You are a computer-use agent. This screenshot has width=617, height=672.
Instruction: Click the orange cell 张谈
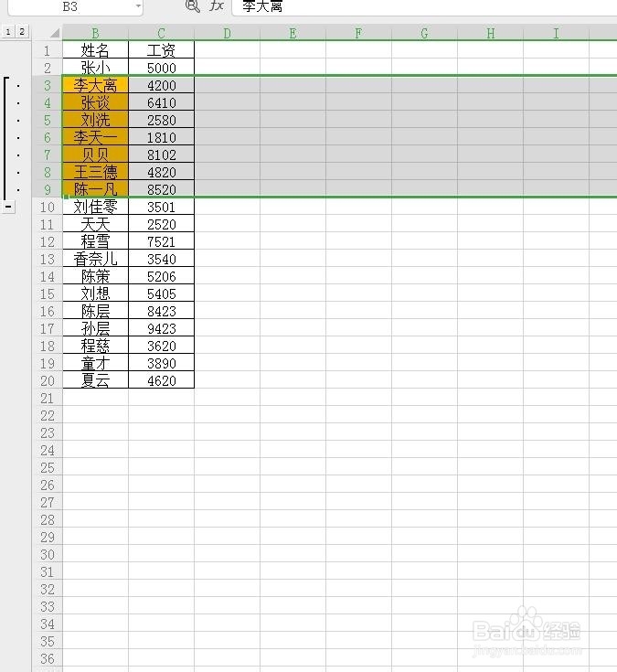coord(96,102)
